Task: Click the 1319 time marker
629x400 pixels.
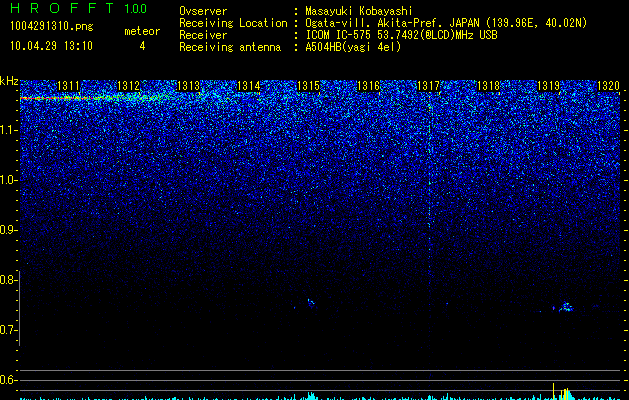Action: (548, 86)
